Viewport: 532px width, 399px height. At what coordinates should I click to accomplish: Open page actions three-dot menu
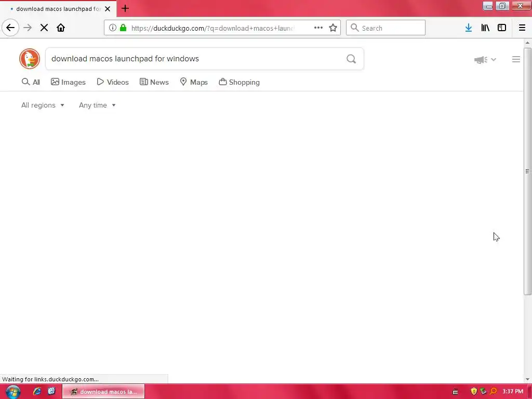tap(318, 28)
